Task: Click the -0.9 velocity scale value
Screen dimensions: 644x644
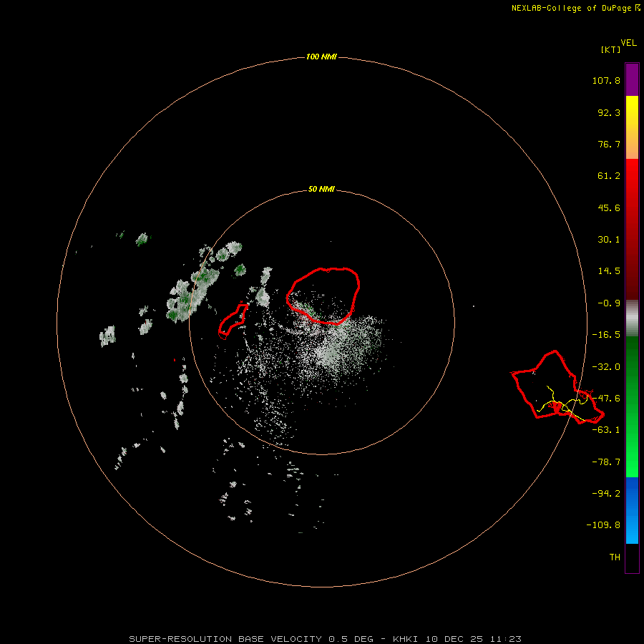Action: 609,303
